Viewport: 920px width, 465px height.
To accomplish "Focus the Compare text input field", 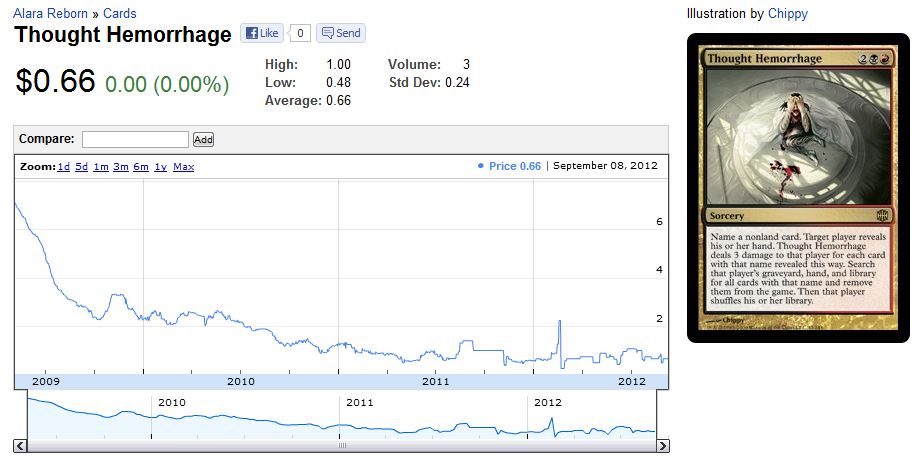I will (135, 139).
